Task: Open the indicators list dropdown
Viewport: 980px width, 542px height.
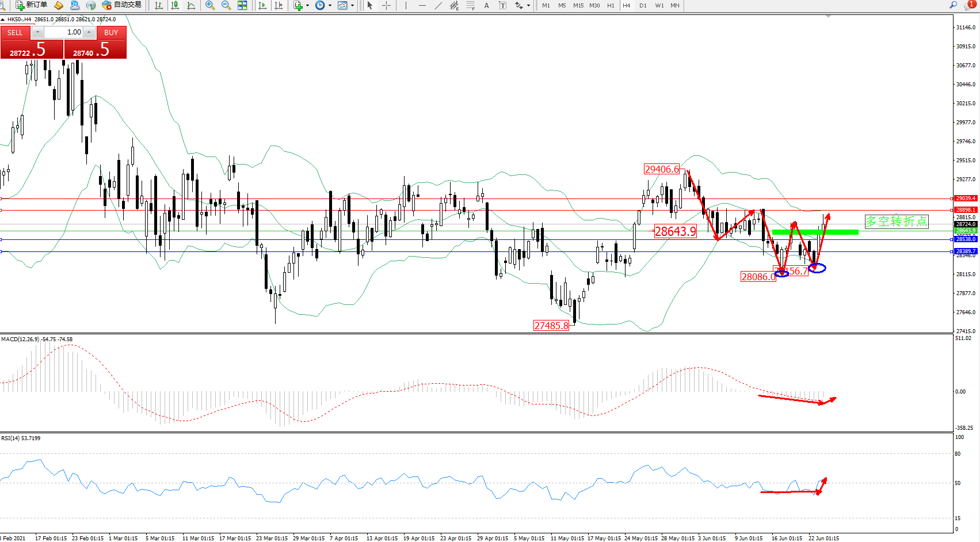Action: (307, 5)
